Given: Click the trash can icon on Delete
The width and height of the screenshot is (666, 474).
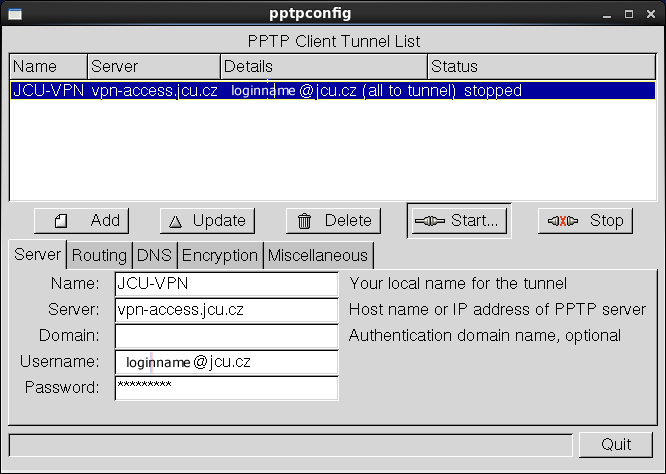Looking at the screenshot, I should pyautogui.click(x=304, y=221).
